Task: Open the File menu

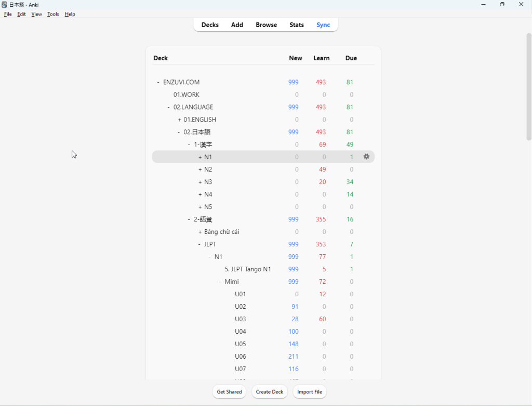Action: [x=8, y=14]
